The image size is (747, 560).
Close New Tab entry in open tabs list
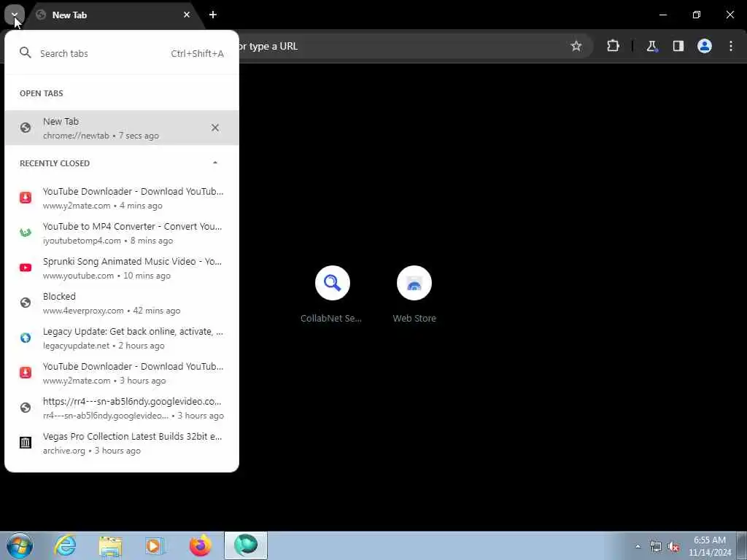(x=215, y=128)
